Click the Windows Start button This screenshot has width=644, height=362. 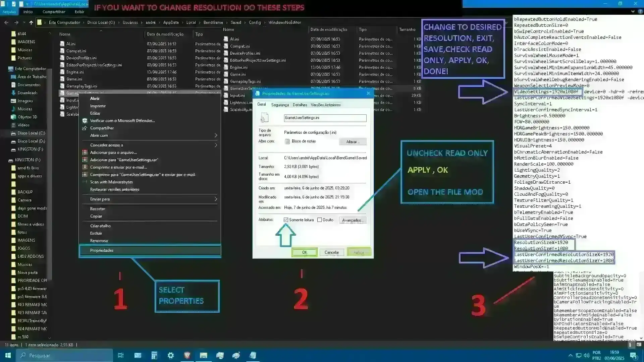(x=8, y=355)
